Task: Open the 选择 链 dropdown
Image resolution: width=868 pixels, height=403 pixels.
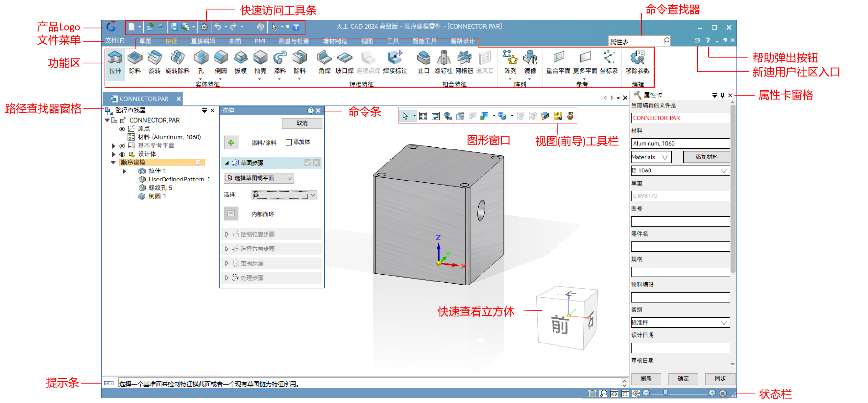Action: click(x=284, y=195)
